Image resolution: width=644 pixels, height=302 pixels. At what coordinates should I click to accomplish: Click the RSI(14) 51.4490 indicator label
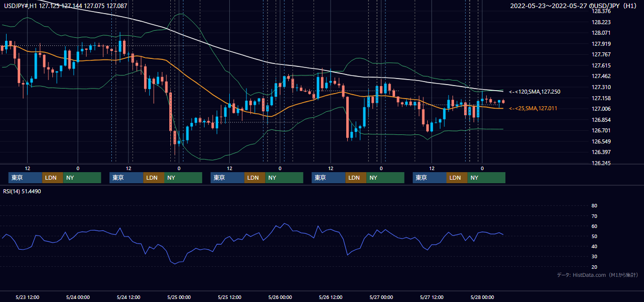click(x=23, y=191)
